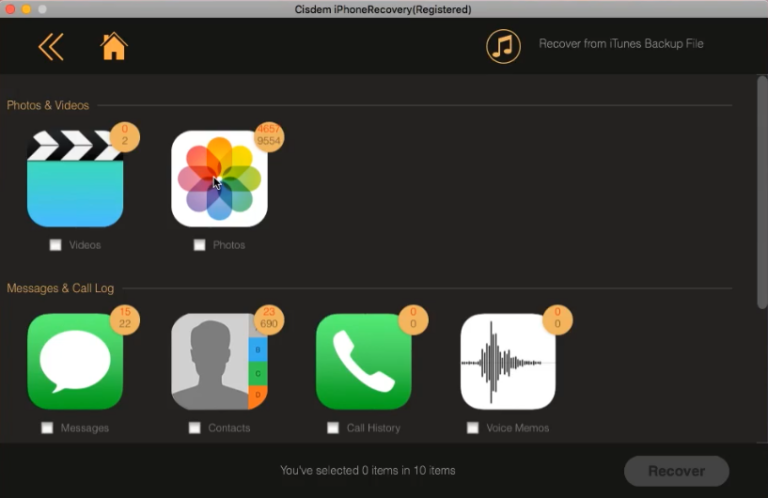Click the Voice Memos count badge
The height and width of the screenshot is (498, 768).
coord(557,319)
